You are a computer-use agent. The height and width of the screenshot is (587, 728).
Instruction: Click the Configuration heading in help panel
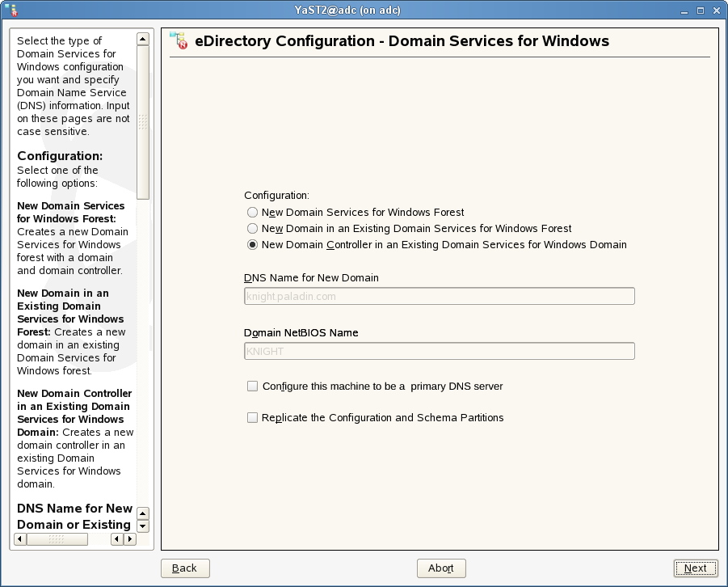[x=60, y=156]
